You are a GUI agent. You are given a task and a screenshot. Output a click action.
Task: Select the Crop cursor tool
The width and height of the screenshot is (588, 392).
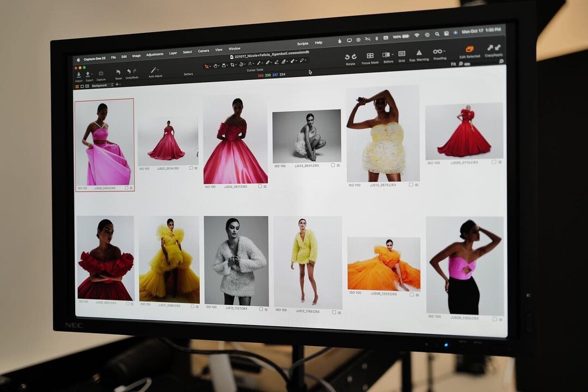(233, 65)
